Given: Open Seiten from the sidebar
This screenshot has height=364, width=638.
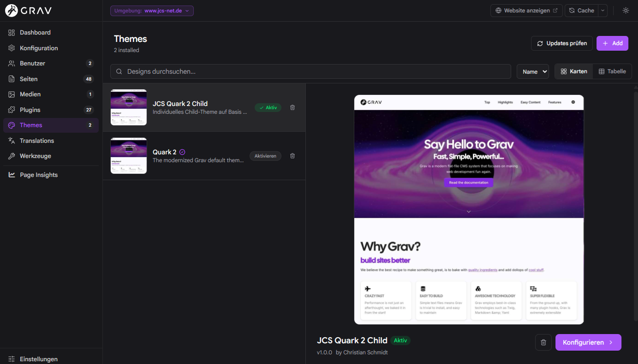Looking at the screenshot, I should click(x=51, y=79).
